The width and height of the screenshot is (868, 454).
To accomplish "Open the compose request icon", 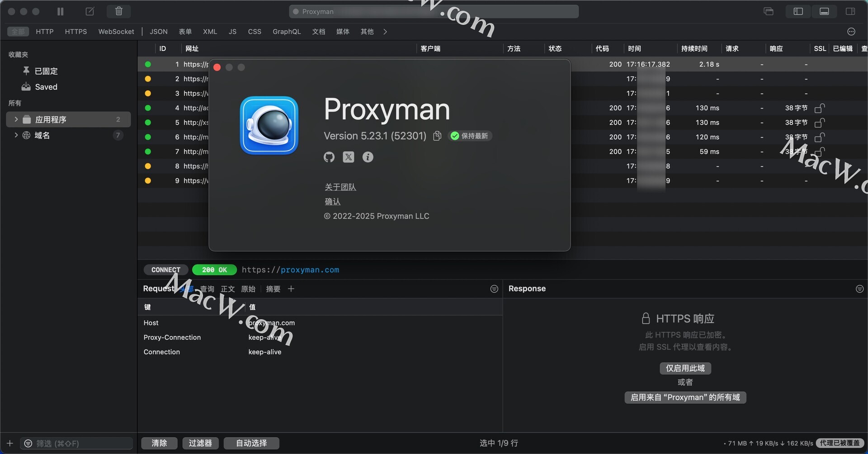I will point(90,11).
